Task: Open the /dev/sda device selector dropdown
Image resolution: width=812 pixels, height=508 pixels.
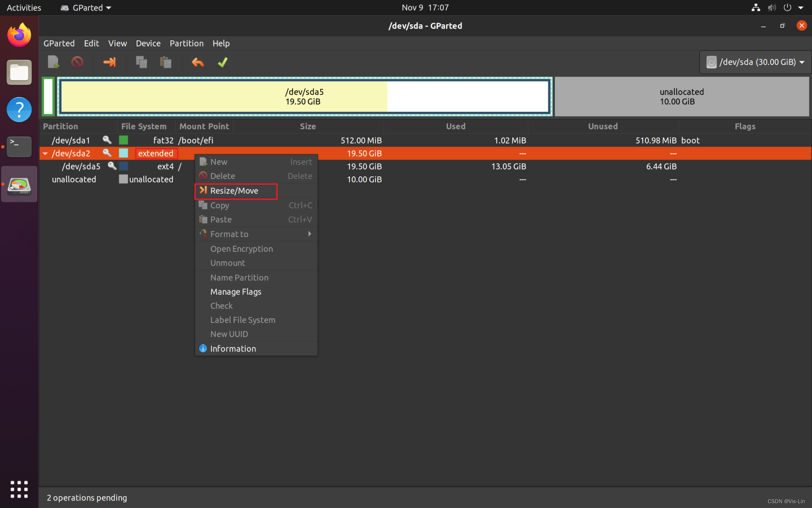Action: coord(755,62)
